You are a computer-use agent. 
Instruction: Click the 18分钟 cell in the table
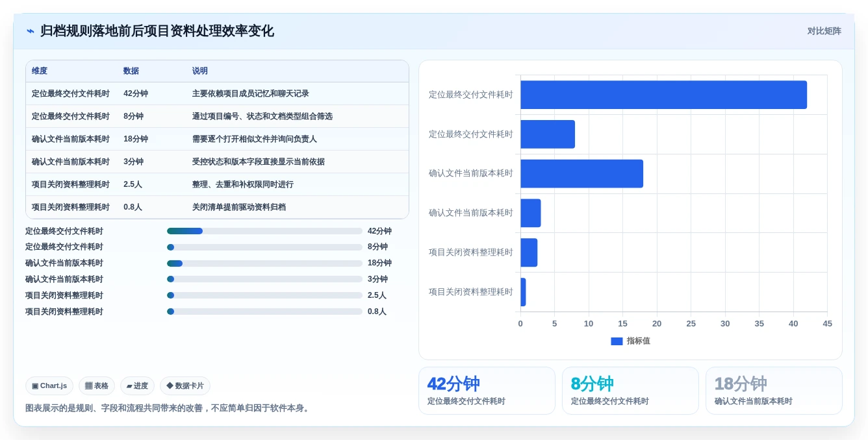136,139
